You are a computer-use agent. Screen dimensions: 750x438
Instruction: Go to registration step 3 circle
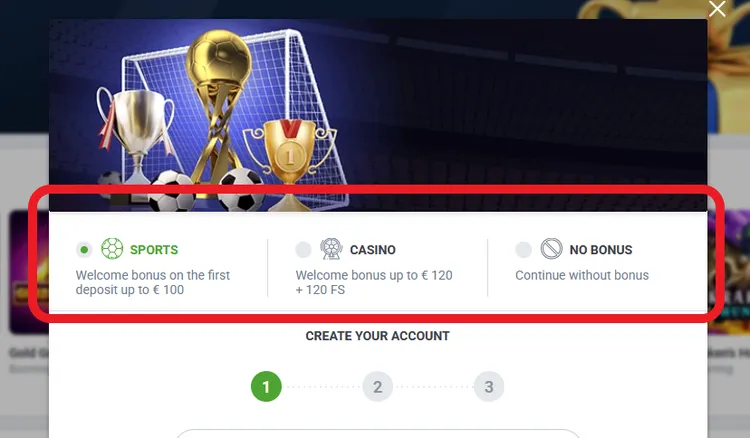click(489, 386)
